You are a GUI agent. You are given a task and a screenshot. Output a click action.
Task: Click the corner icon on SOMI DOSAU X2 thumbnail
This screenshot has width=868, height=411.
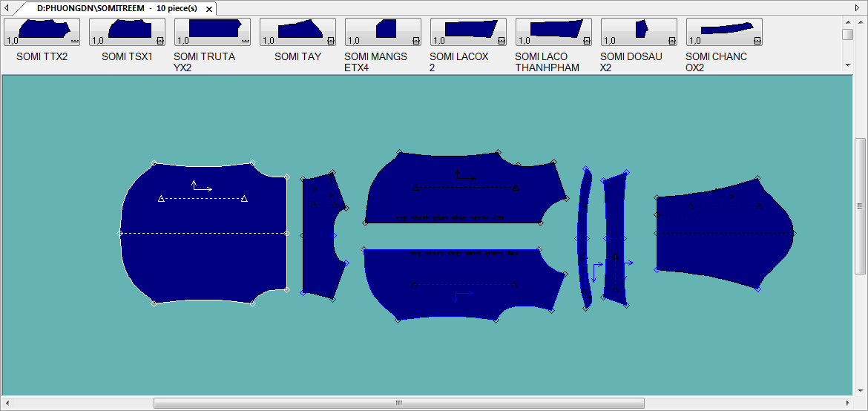tap(672, 41)
